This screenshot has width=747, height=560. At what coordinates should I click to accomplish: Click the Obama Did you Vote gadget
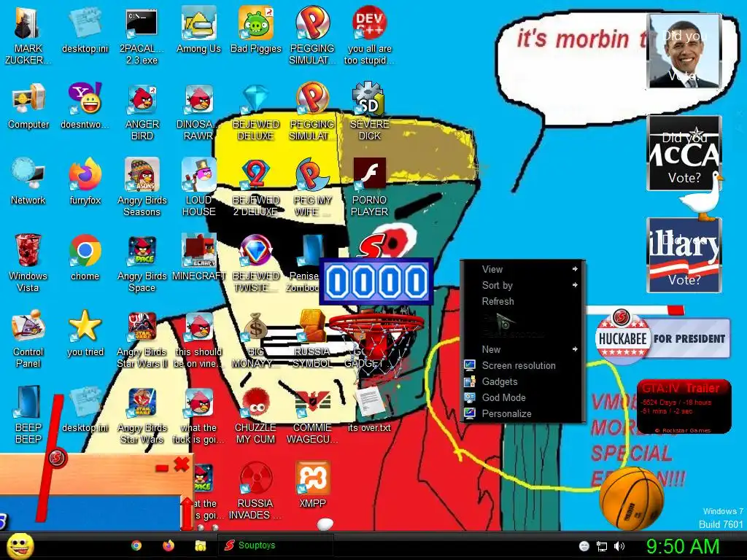pos(684,51)
